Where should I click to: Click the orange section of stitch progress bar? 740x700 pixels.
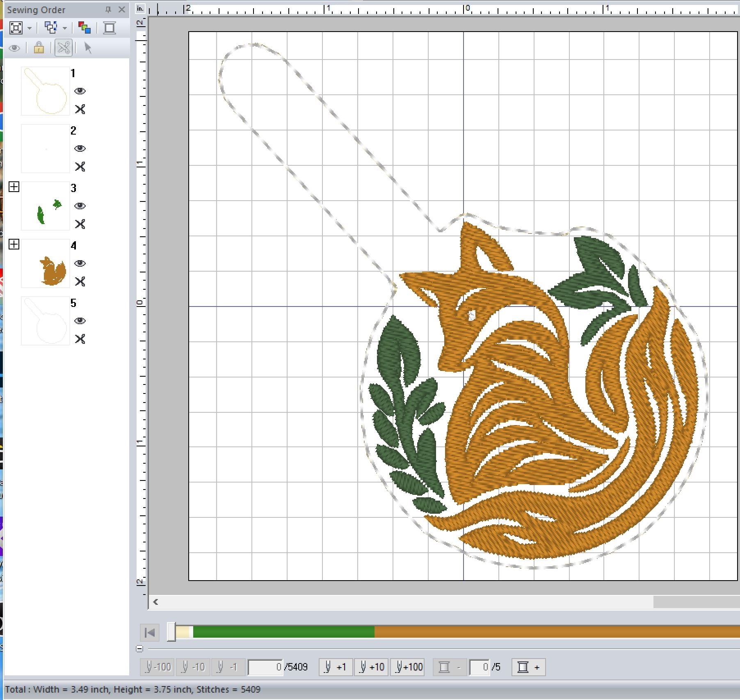coord(554,632)
